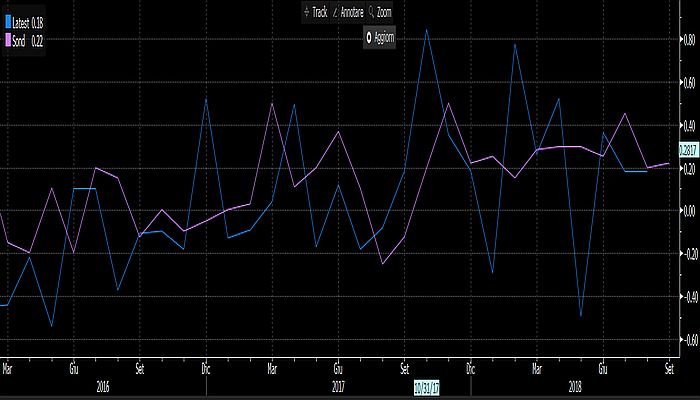Click the highlighted value tag on right axis
700x400 pixels.
687,150
